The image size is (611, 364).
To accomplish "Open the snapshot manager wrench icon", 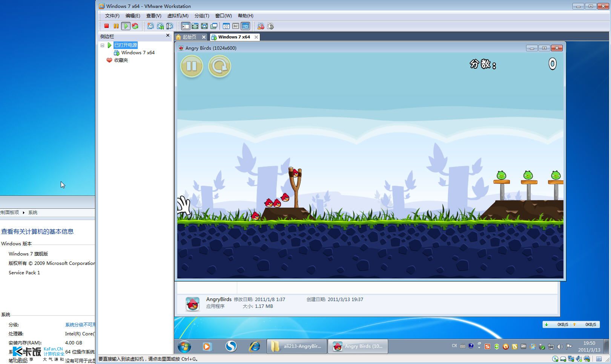I will coord(170,26).
